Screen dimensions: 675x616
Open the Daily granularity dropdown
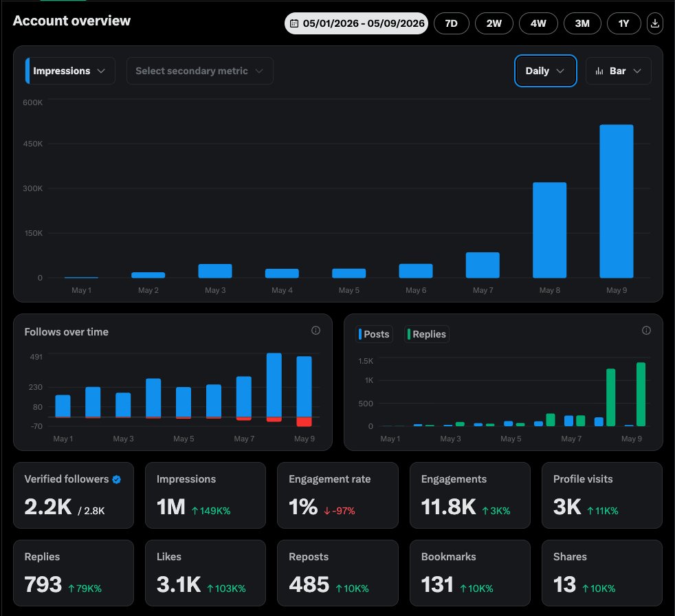pos(545,71)
